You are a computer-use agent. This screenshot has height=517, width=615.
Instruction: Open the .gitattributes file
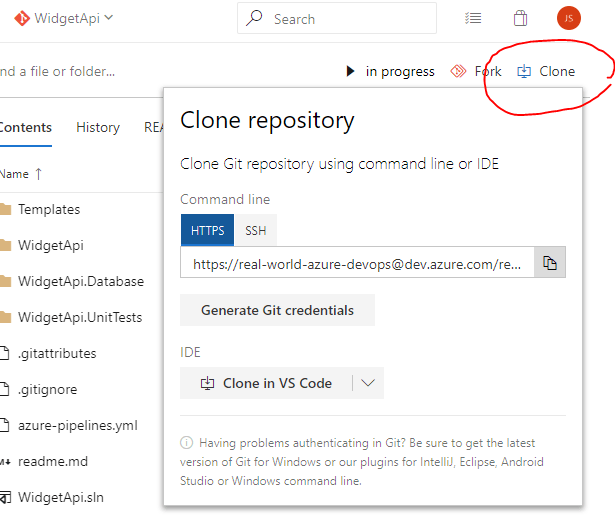tap(57, 353)
